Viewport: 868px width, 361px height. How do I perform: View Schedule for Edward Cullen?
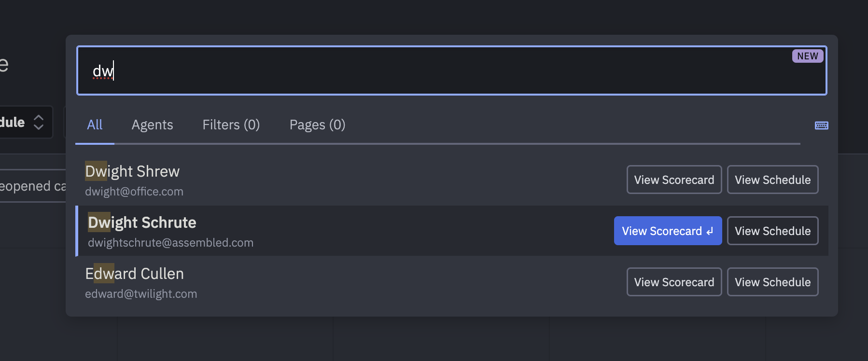(x=772, y=282)
